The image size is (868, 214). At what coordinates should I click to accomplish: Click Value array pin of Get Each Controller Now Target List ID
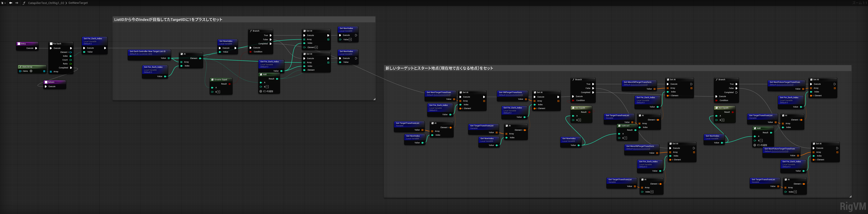pos(168,58)
